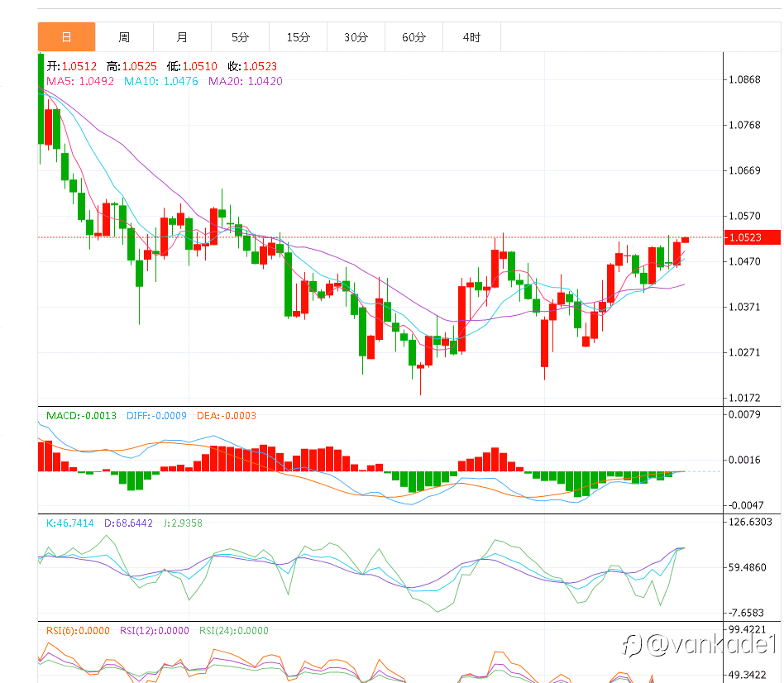Click the 99.4221 RSI axis label
The width and height of the screenshot is (784, 683).
(x=747, y=629)
